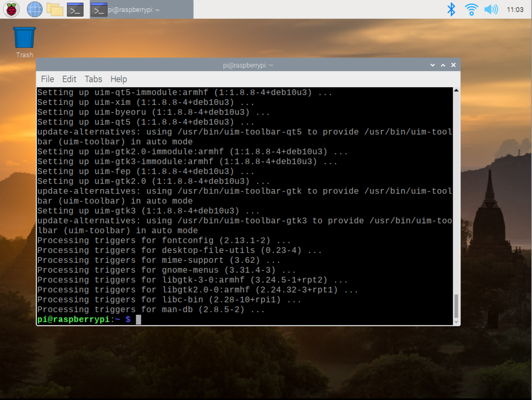Click 'Processing triggers for libgtk-3-0:armhf' line

193,280
